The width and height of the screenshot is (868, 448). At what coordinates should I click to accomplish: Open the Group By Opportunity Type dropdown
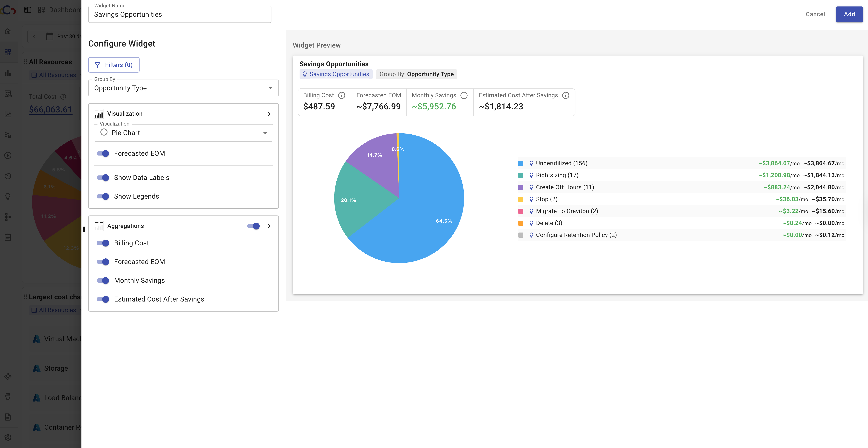183,88
